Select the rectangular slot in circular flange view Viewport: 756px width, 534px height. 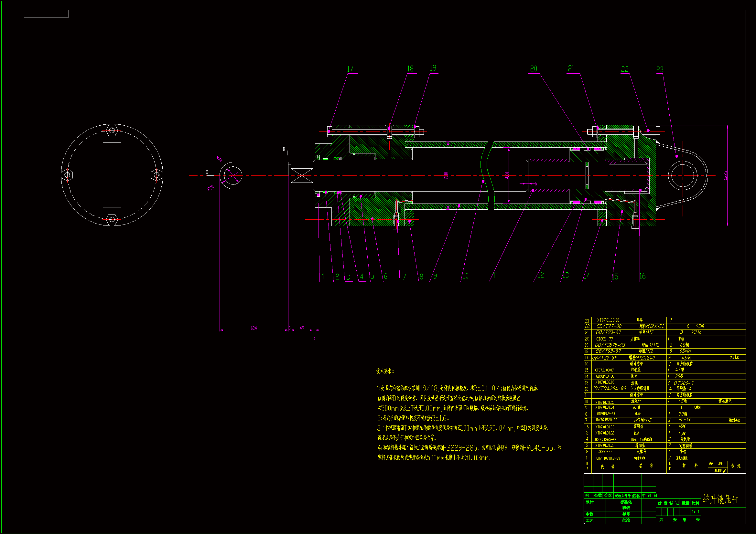coord(112,175)
